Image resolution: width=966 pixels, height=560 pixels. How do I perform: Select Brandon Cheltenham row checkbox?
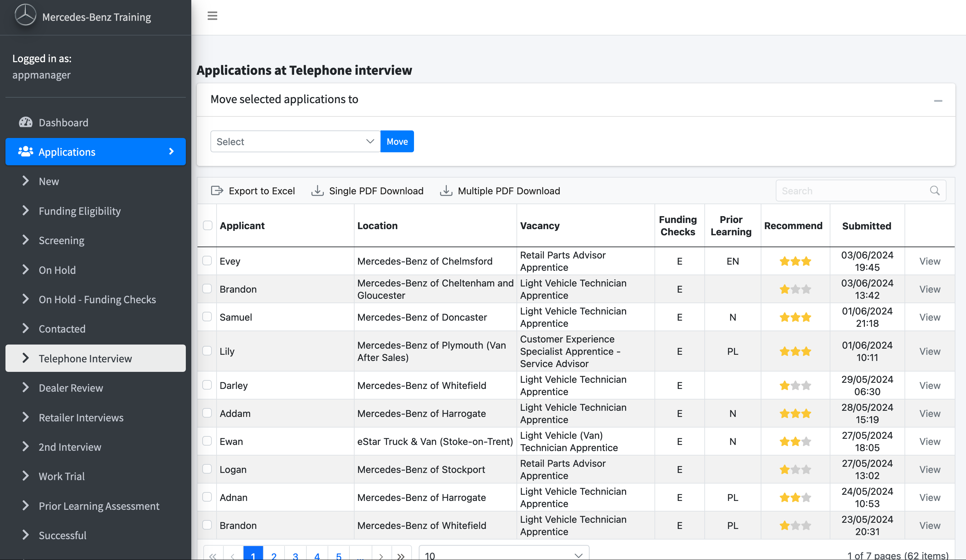(207, 289)
